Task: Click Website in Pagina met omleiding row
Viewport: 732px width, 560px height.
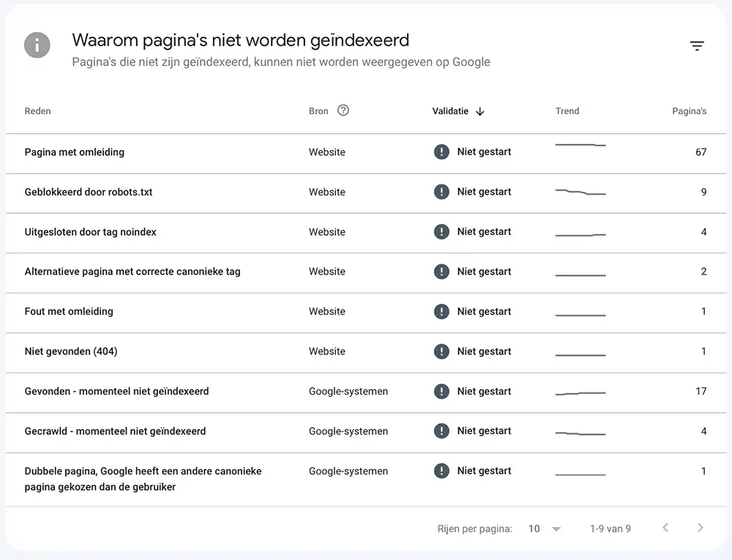Action: pyautogui.click(x=326, y=152)
